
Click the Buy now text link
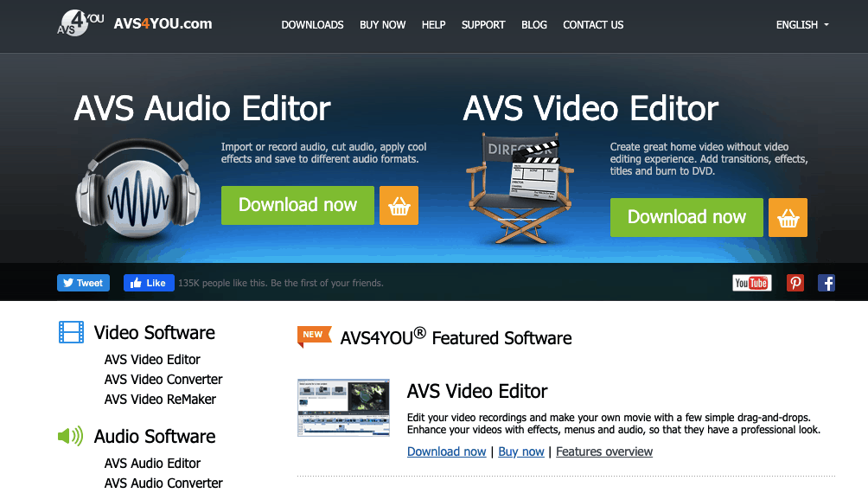pos(521,452)
